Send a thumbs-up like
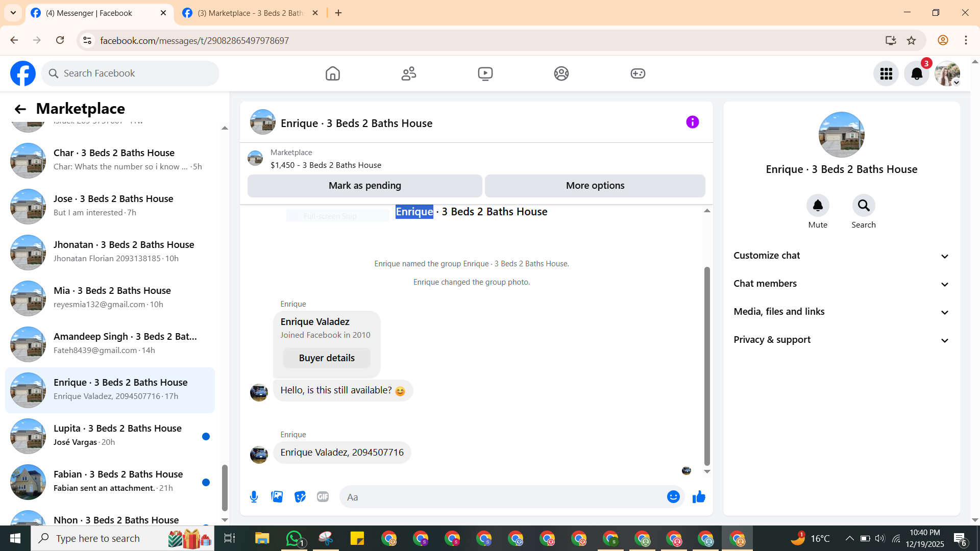This screenshot has width=980, height=551. point(699,497)
